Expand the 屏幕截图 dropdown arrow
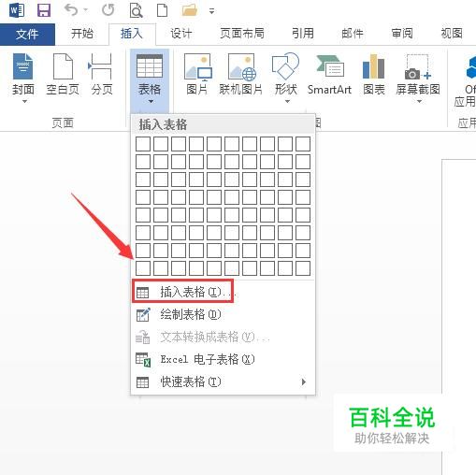 coord(419,101)
